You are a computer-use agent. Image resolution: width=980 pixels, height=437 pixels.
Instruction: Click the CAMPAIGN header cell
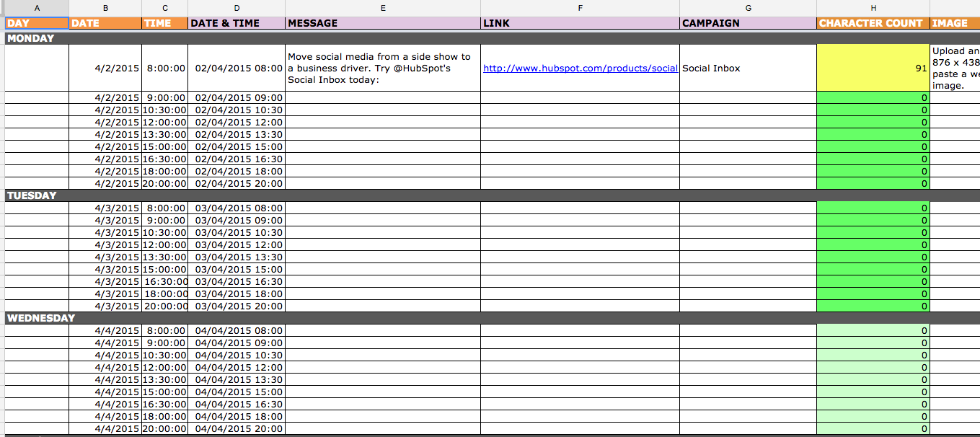point(749,23)
